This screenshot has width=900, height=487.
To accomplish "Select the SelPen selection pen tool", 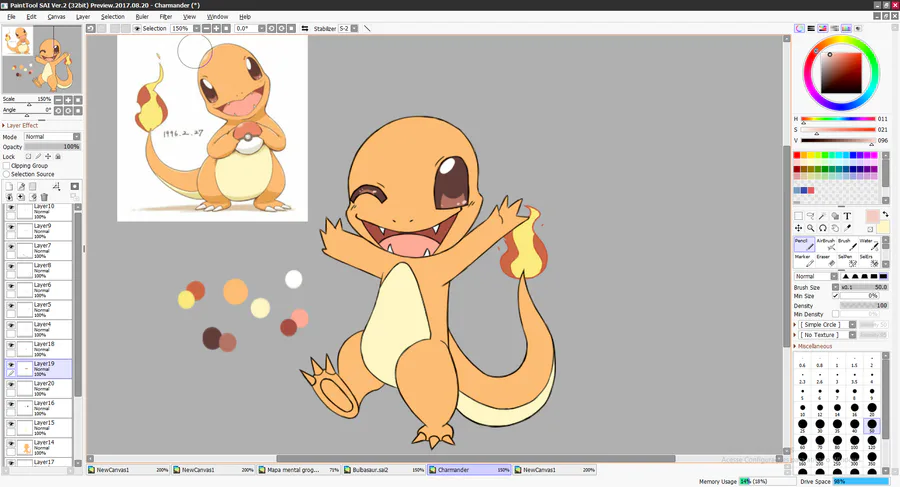I will coord(847,260).
